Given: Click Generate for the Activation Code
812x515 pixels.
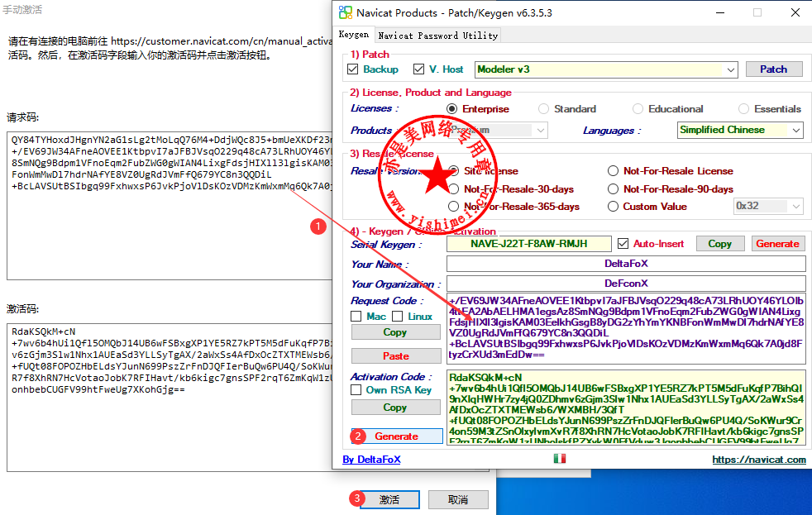Looking at the screenshot, I should pos(397,436).
